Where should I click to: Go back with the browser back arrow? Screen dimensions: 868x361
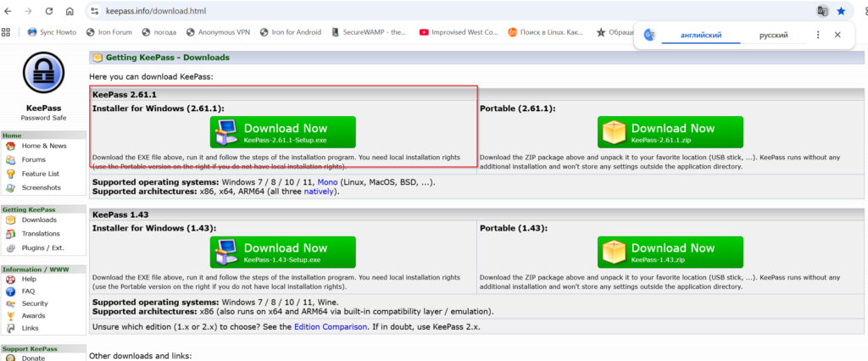pos(8,11)
